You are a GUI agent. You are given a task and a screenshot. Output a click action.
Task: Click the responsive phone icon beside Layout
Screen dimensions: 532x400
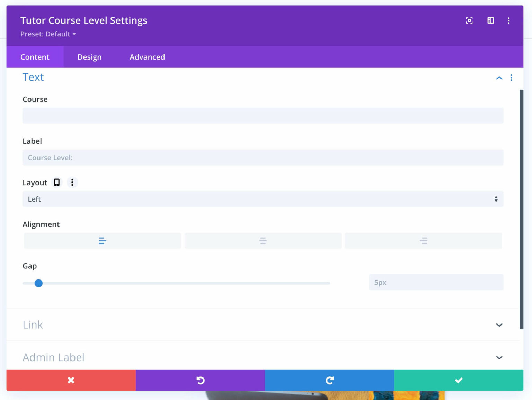[57, 183]
